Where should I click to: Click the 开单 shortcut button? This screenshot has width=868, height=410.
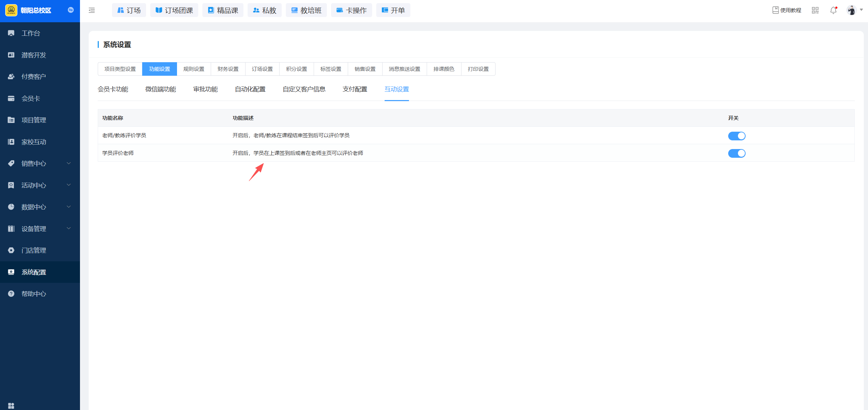pyautogui.click(x=393, y=10)
